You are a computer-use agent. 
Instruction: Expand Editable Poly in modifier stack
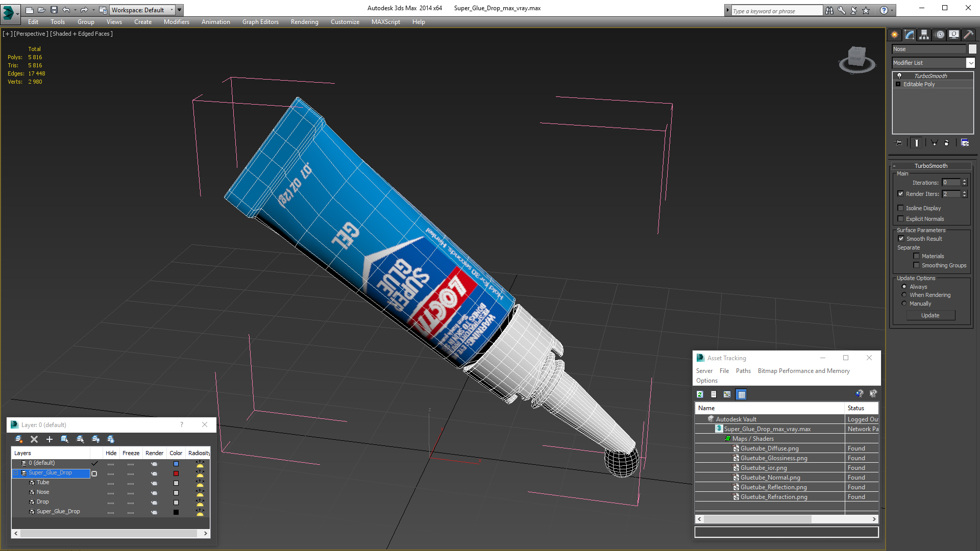pyautogui.click(x=898, y=84)
